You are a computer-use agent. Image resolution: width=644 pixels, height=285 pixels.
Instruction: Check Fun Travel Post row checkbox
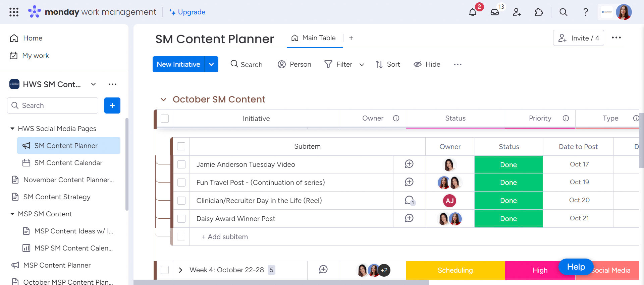(181, 183)
